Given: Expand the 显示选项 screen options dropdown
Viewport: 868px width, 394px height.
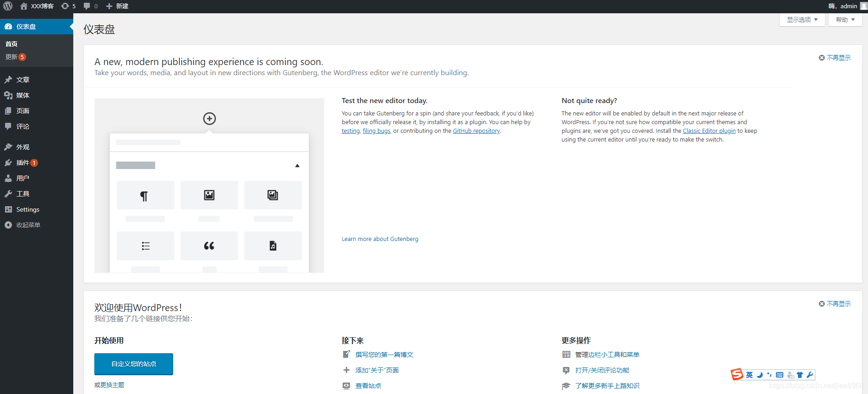Looking at the screenshot, I should (x=802, y=20).
